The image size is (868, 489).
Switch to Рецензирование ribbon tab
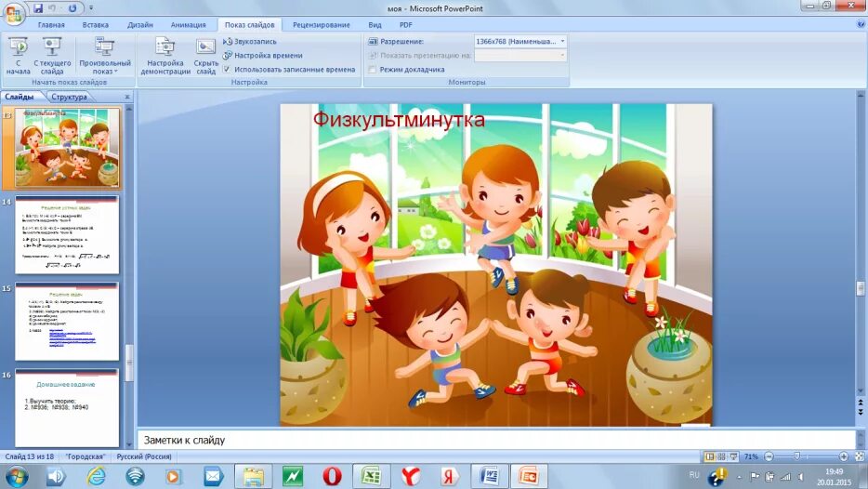point(321,25)
